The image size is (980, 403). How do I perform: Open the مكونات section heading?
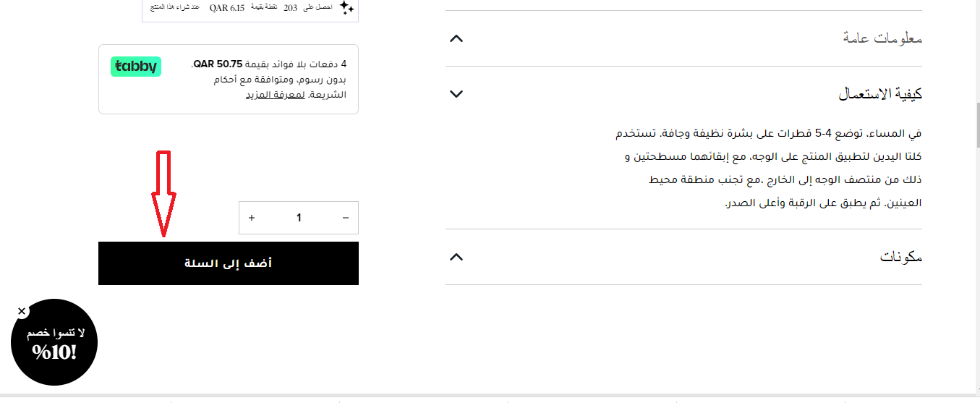[901, 257]
